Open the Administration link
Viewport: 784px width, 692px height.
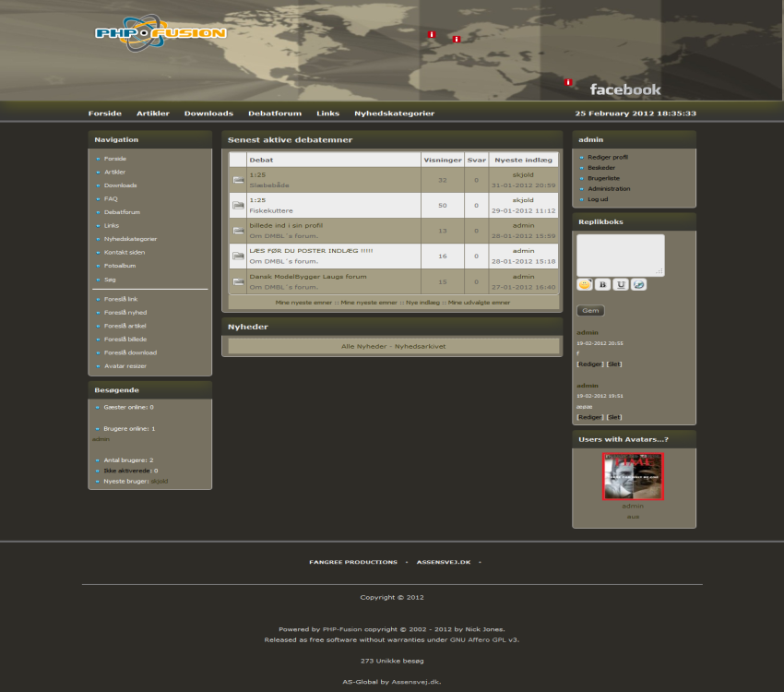609,188
